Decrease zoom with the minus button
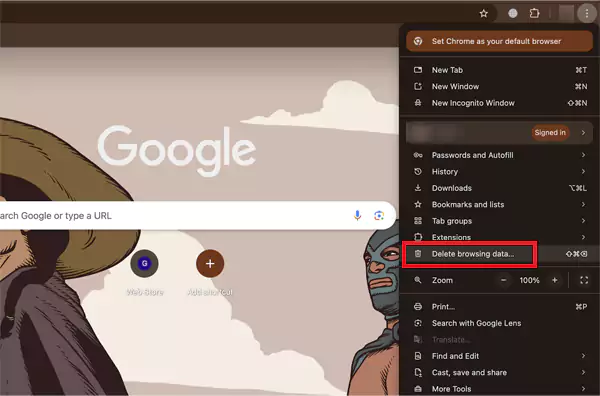The height and width of the screenshot is (396, 600). coord(504,280)
